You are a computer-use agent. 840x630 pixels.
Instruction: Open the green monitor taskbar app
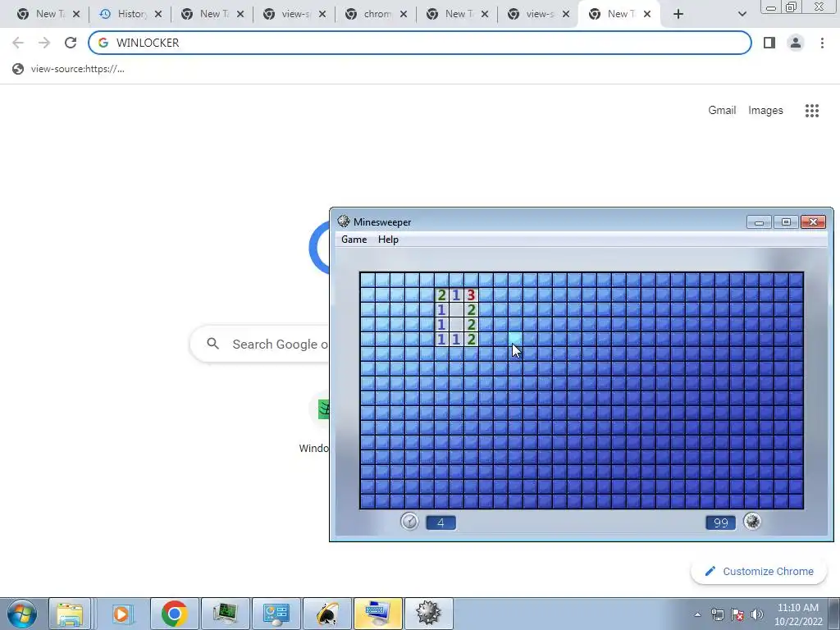[x=225, y=614]
